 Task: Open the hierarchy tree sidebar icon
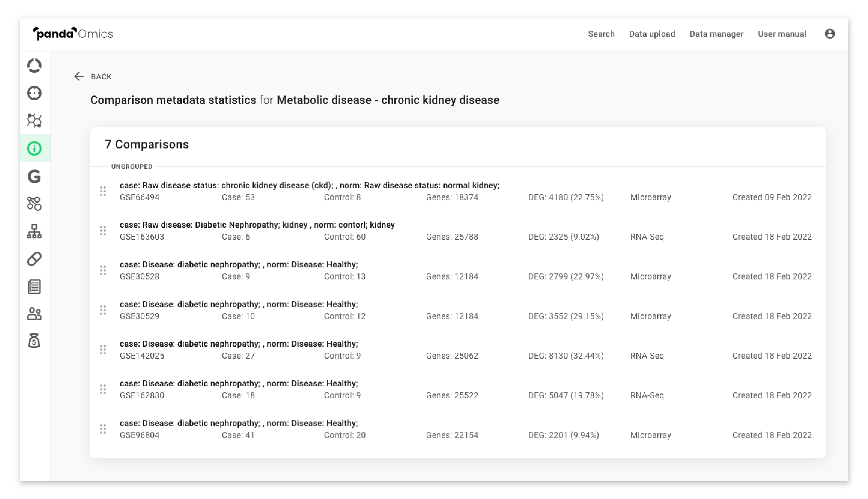(x=34, y=232)
